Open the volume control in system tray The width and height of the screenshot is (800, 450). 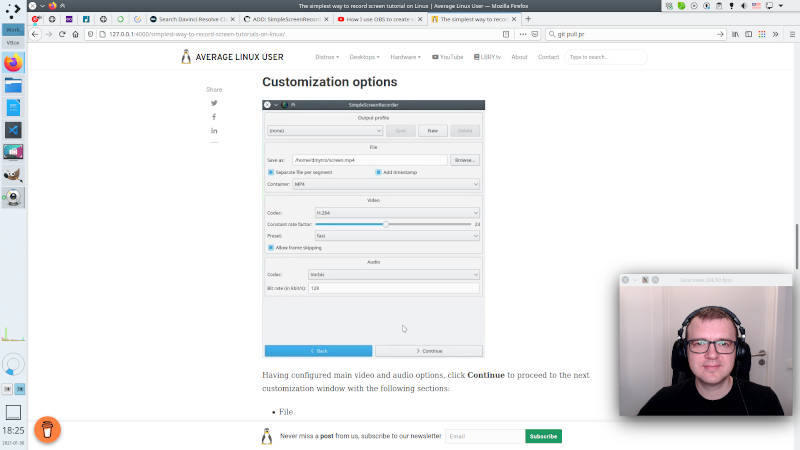tap(744, 6)
